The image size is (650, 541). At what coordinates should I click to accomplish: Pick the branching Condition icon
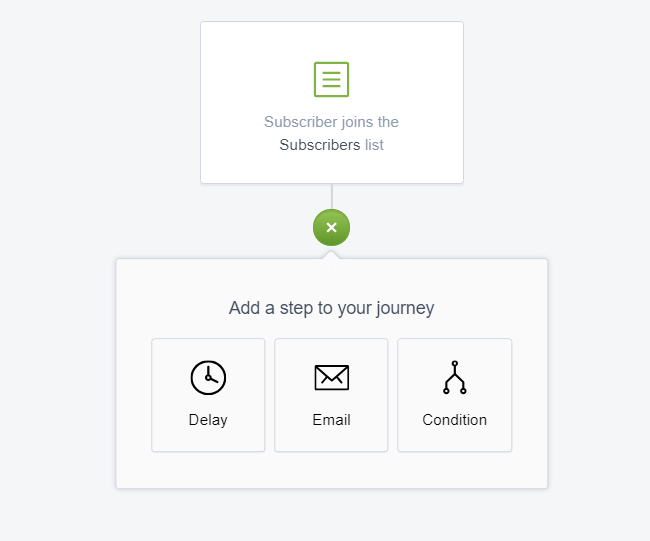pos(455,377)
